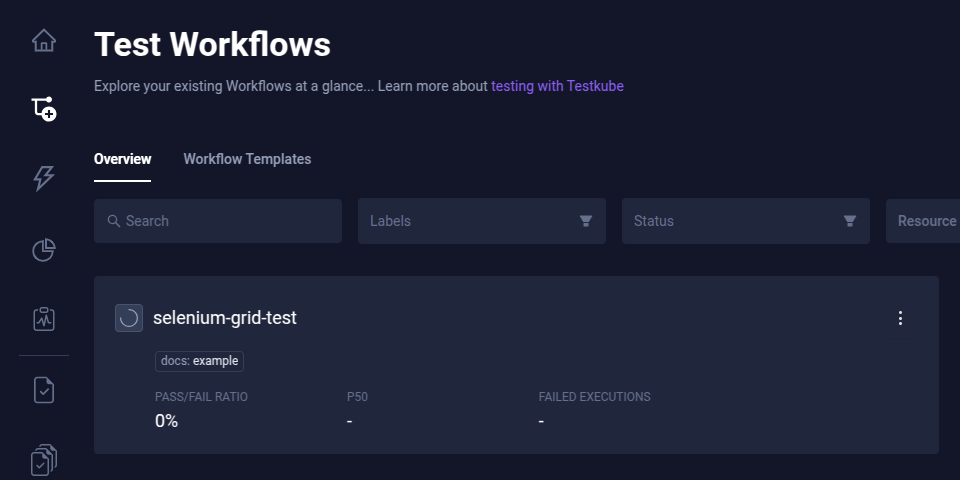
Task: Click the FAILED EXECUTIONS label
Action: pyautogui.click(x=594, y=397)
